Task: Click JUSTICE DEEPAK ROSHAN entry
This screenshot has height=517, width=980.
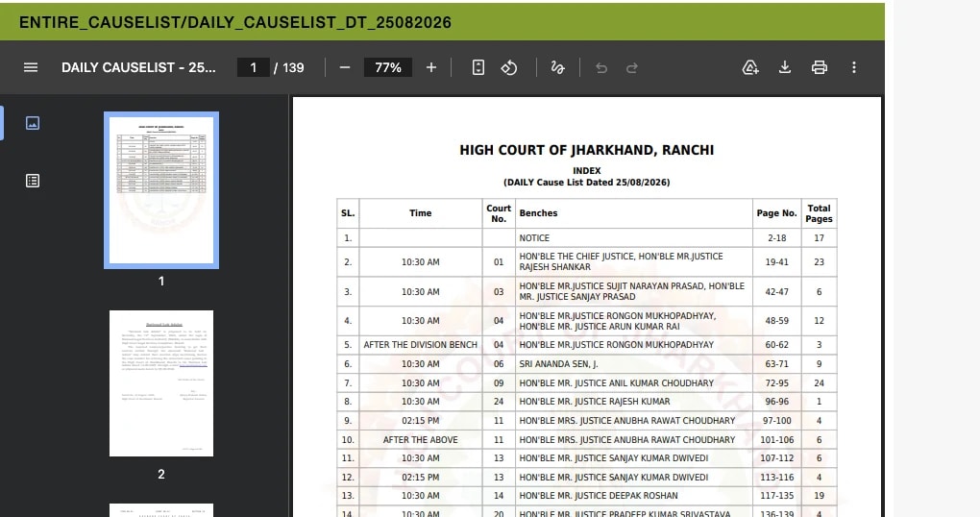Action: point(634,496)
